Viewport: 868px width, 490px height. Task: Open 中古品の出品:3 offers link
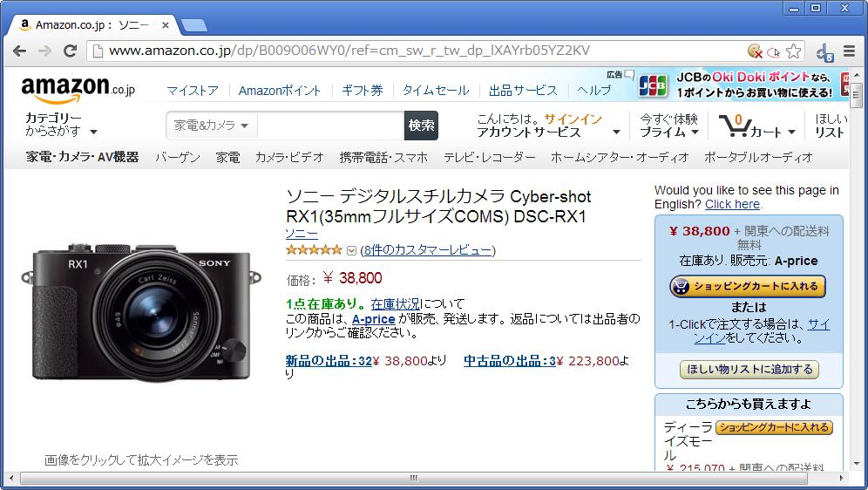tap(509, 361)
